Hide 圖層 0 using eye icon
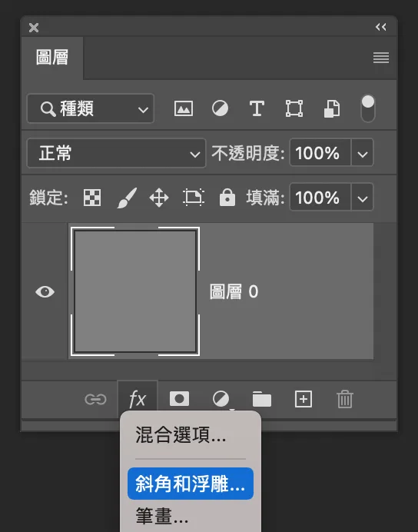This screenshot has width=418, height=532. [x=45, y=292]
